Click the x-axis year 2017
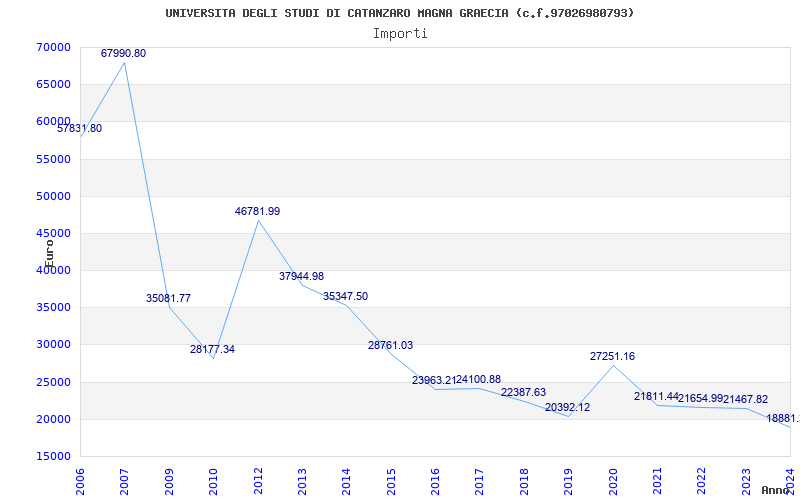The height and width of the screenshot is (500, 800). pos(480,482)
